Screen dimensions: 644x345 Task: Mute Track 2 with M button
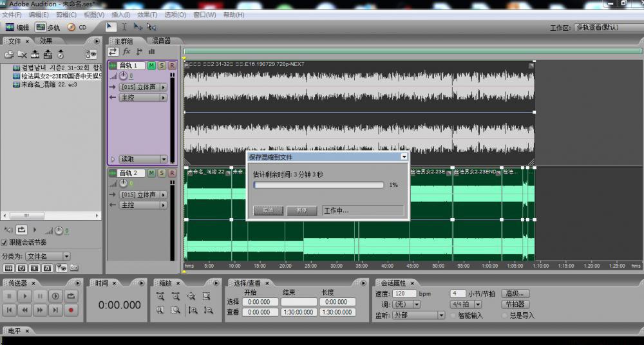(x=151, y=173)
